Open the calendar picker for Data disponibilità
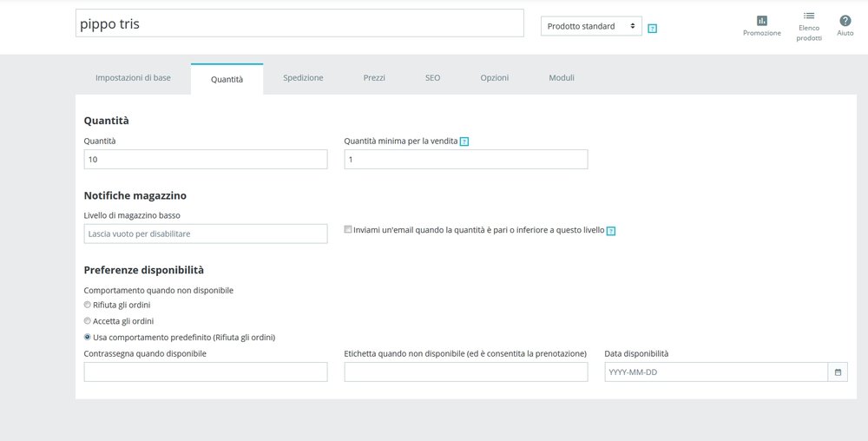The width and height of the screenshot is (868, 441). pos(838,372)
